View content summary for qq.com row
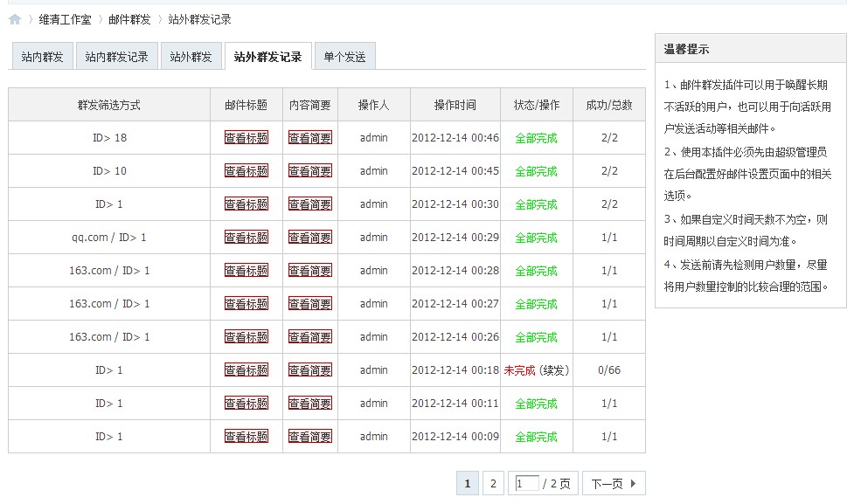 click(x=310, y=238)
